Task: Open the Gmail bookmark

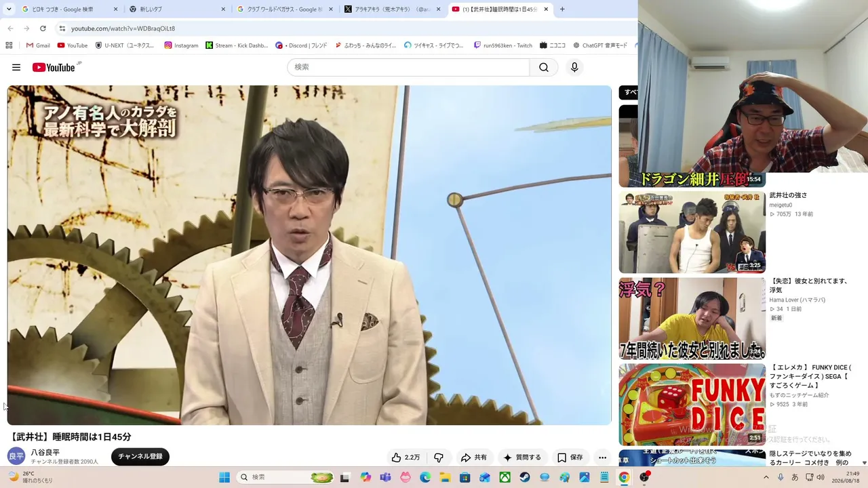Action: pyautogui.click(x=38, y=45)
